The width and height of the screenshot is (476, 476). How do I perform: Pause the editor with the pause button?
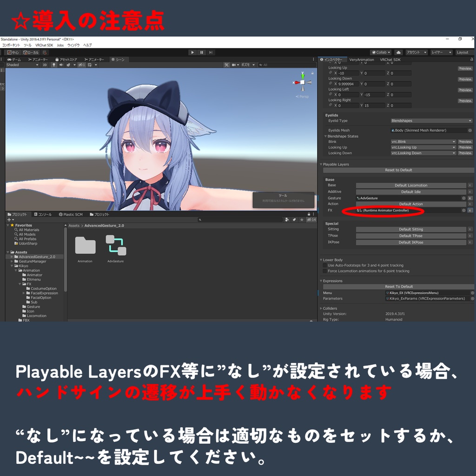202,52
